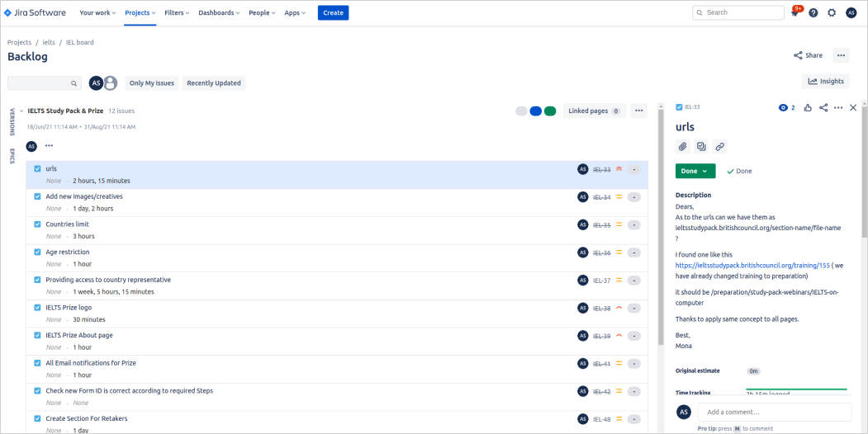Open the ieltsstudypack training/155 hyperlink

point(753,265)
